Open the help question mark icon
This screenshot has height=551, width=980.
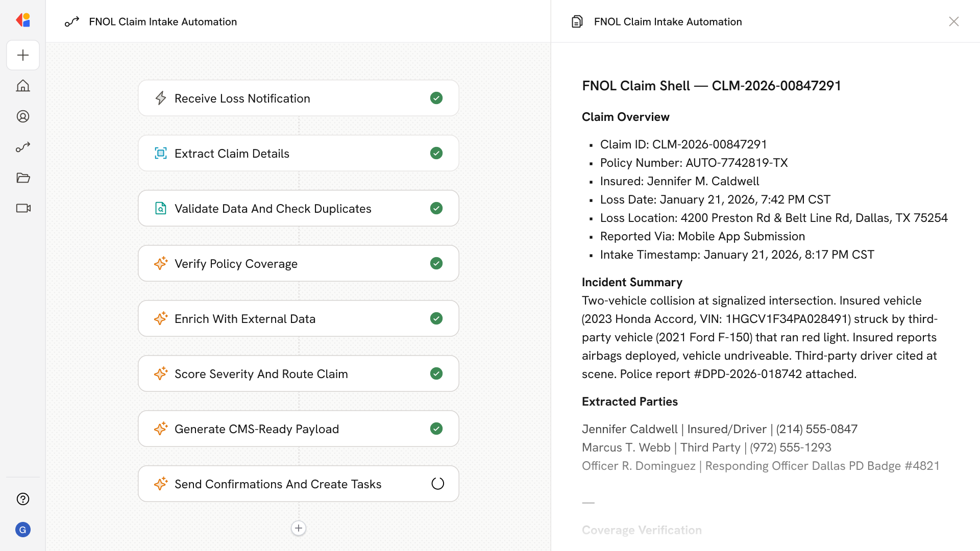[23, 499]
